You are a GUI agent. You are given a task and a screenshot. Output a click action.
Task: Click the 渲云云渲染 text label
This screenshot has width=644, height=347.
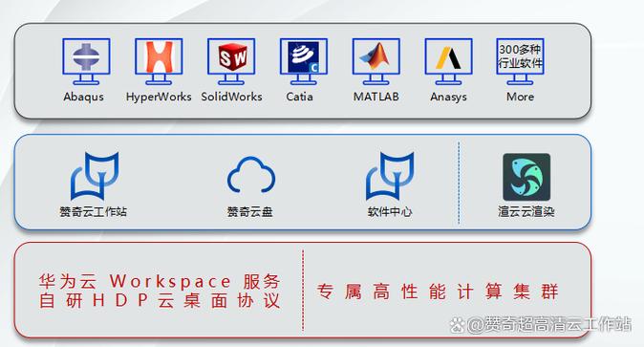[x=526, y=211]
